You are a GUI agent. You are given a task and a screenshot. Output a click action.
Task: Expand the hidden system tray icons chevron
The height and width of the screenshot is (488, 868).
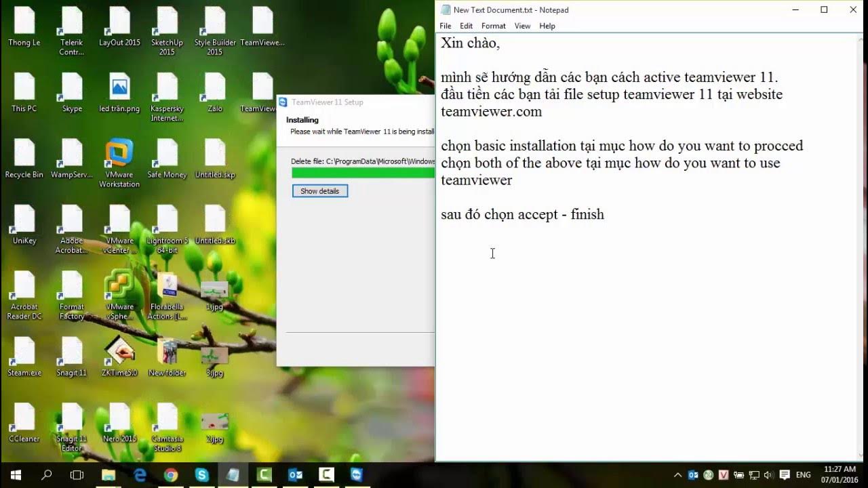(677, 475)
